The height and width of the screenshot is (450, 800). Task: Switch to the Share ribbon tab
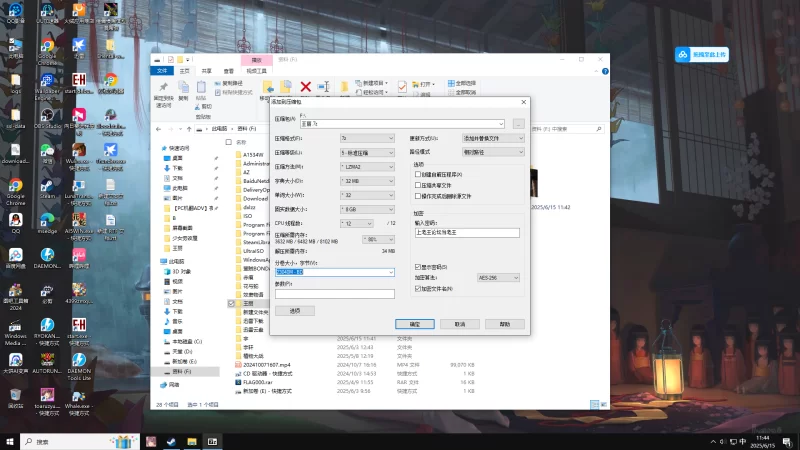pos(206,71)
